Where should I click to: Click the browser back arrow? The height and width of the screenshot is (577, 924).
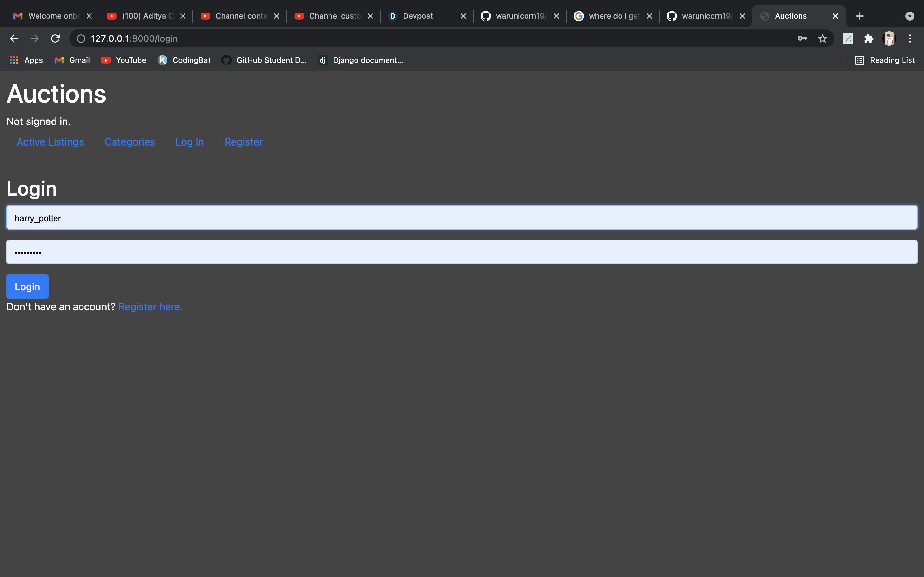(x=14, y=38)
